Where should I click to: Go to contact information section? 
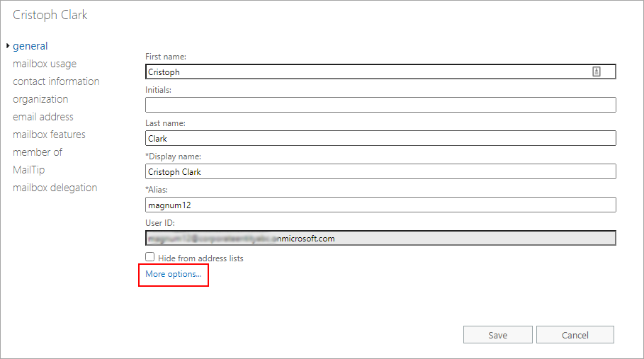tap(56, 81)
